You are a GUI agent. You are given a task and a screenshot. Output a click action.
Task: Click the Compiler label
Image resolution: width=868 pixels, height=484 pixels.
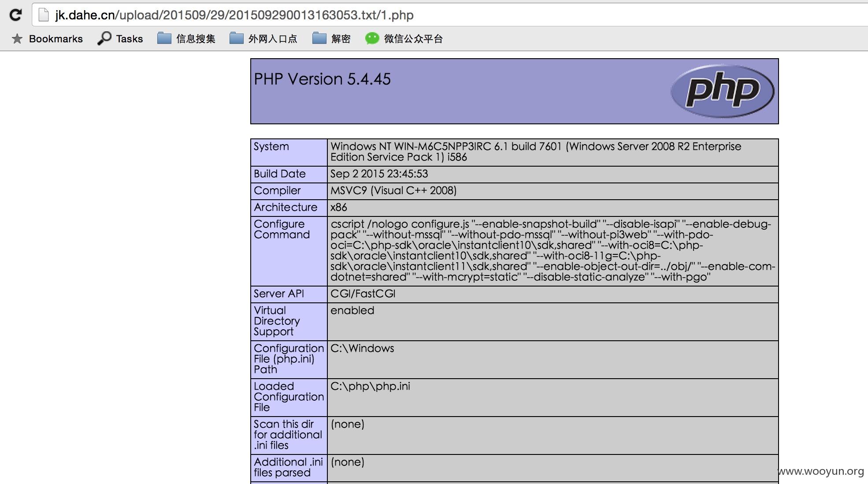coord(277,191)
